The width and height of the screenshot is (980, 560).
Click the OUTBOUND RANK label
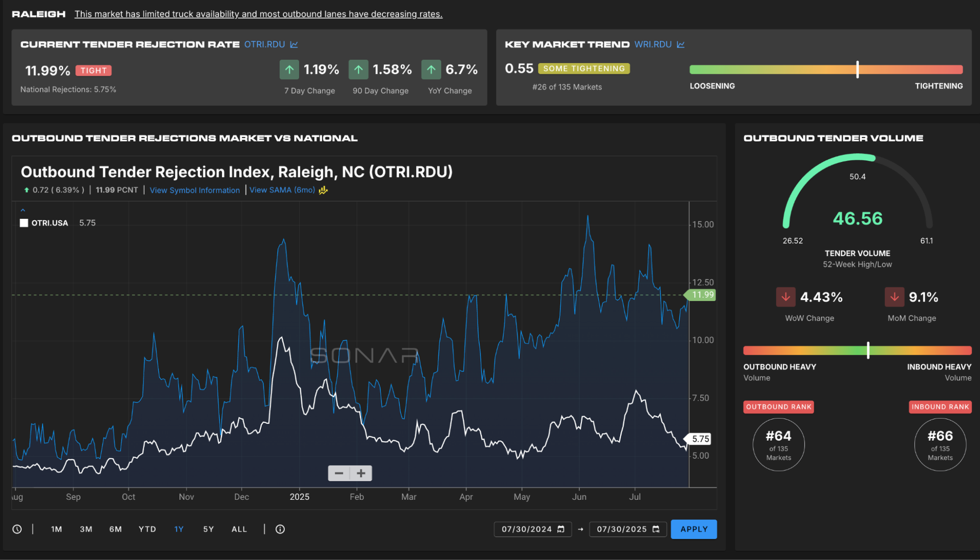pos(778,406)
